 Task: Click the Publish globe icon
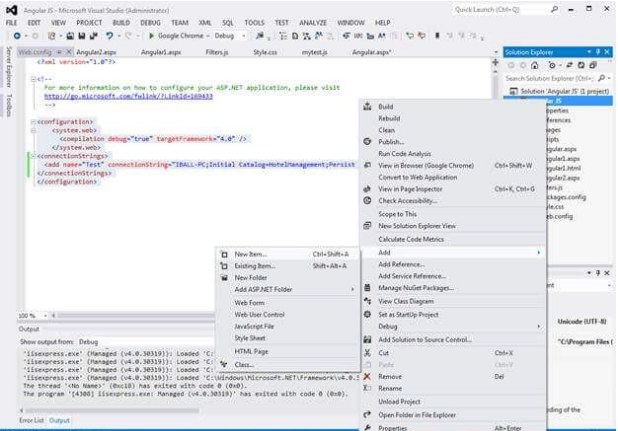pyautogui.click(x=367, y=141)
